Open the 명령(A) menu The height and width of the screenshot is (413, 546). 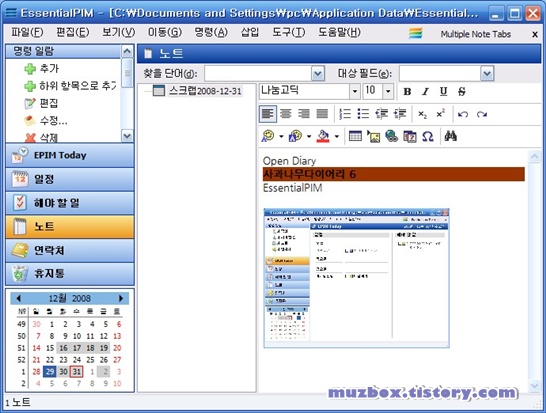point(211,32)
